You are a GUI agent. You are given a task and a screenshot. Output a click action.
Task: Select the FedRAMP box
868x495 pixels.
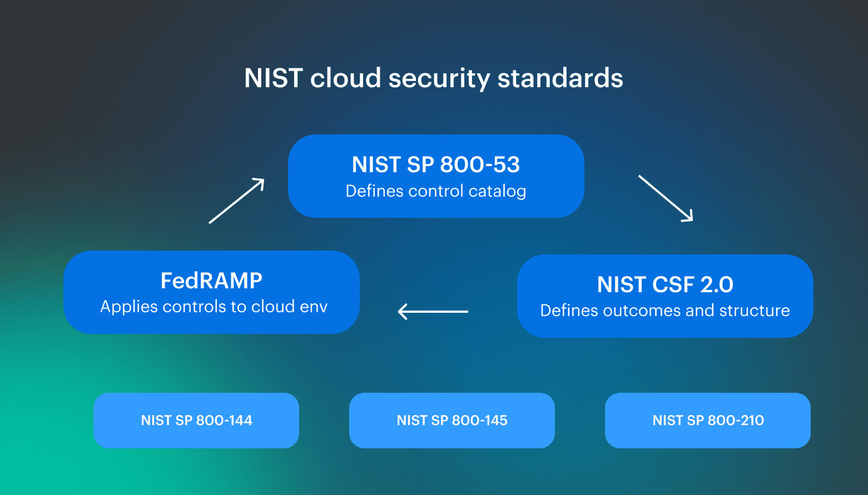211,292
